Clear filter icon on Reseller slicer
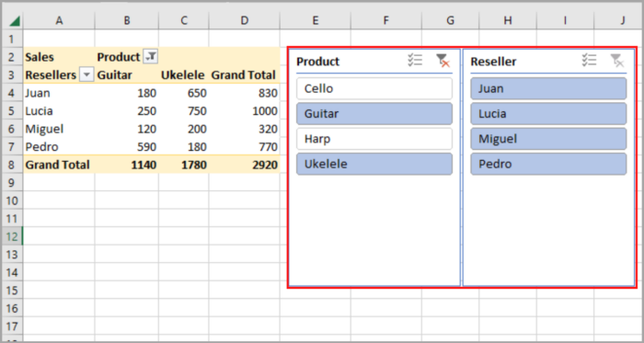Screen dimensions: 644x343 pyautogui.click(x=617, y=61)
